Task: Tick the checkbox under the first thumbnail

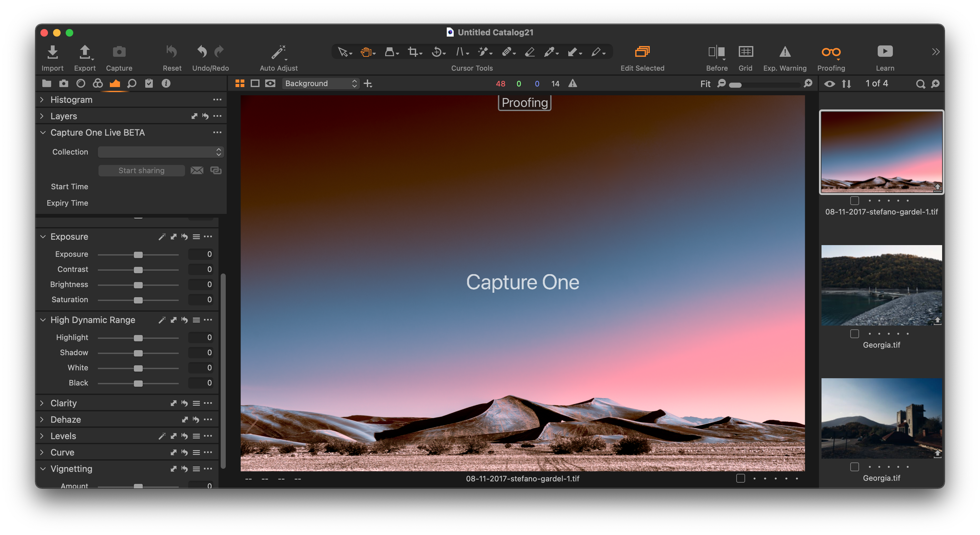Action: 854,200
